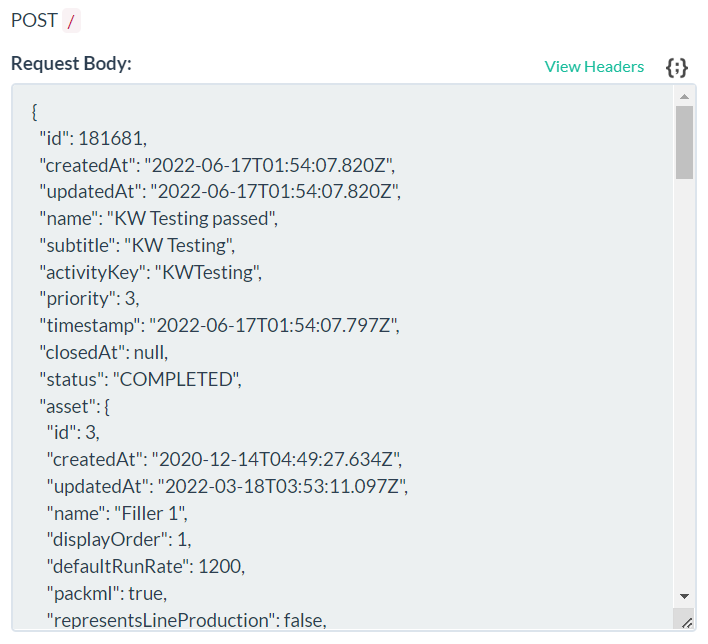This screenshot has height=644, width=708.
Task: Click the "closedAt": null line
Action: [x=103, y=352]
